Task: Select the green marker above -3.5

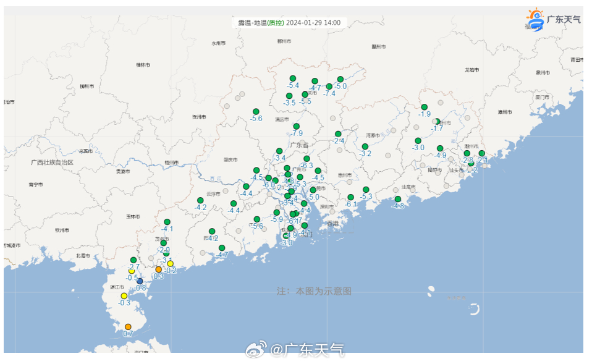Action: (289, 96)
